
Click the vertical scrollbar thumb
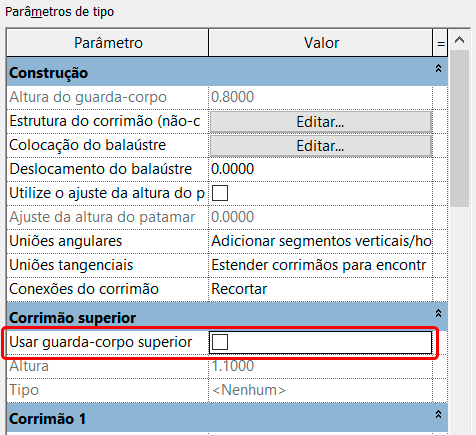coord(459,129)
